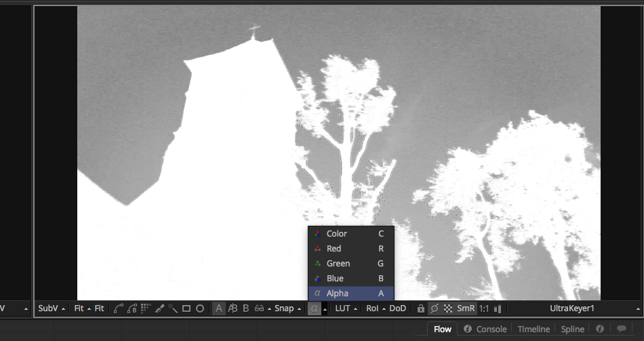The width and height of the screenshot is (644, 341).
Task: Click the DoD button
Action: pos(397,308)
